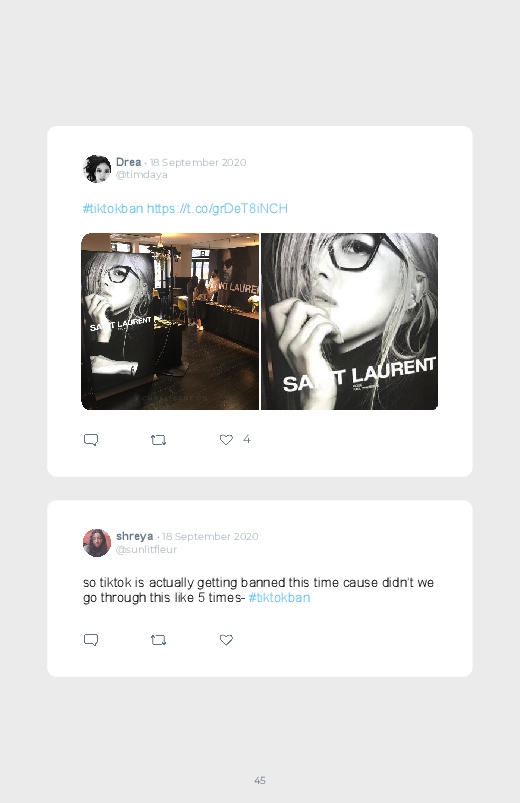Click the retweet icon on Drea's tweet
Viewport: 520px width, 803px height.
(158, 440)
